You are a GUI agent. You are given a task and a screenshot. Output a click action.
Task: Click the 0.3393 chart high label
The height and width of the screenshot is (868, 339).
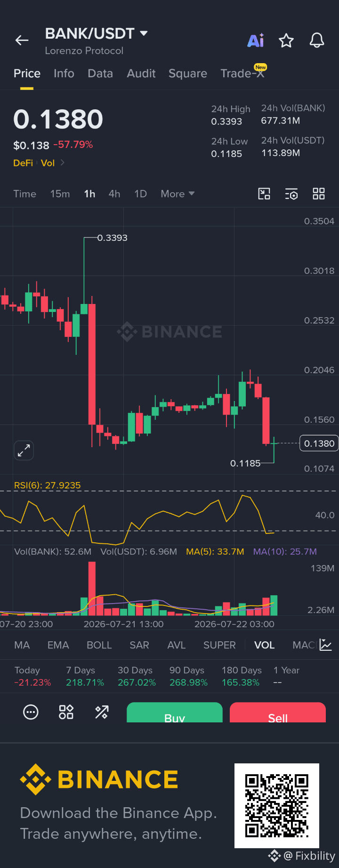(112, 238)
